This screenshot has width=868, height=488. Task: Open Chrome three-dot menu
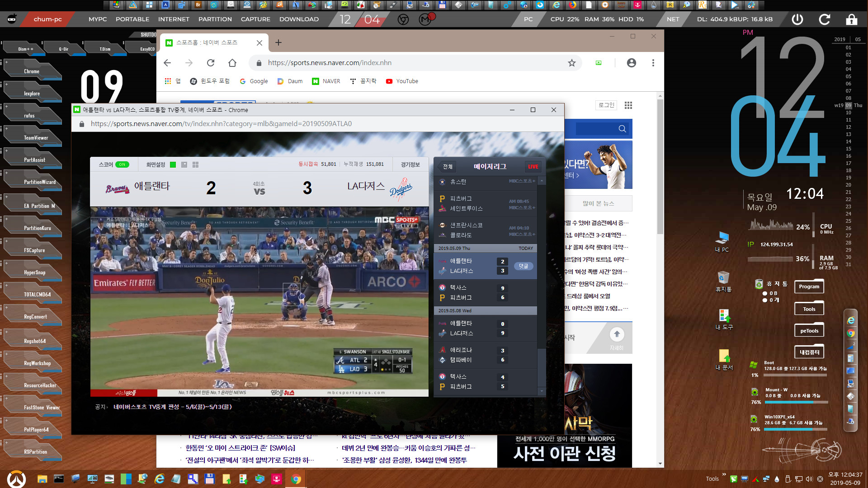pos(653,63)
